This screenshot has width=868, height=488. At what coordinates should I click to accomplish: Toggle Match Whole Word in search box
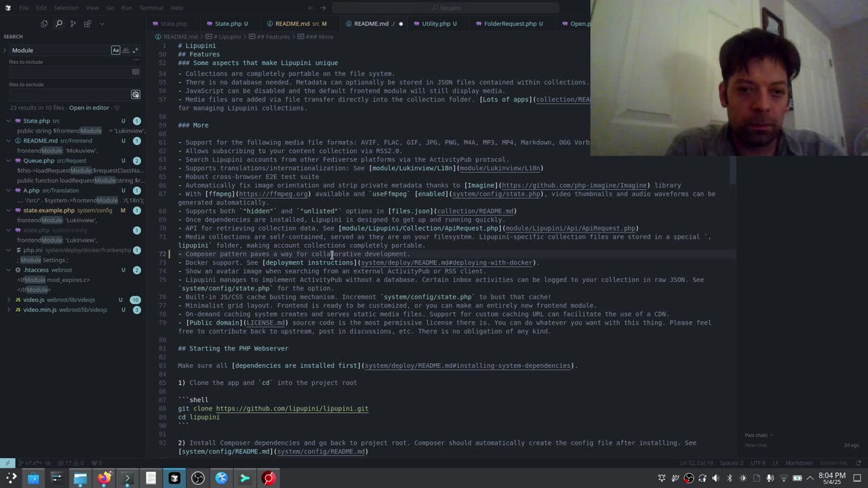point(125,50)
